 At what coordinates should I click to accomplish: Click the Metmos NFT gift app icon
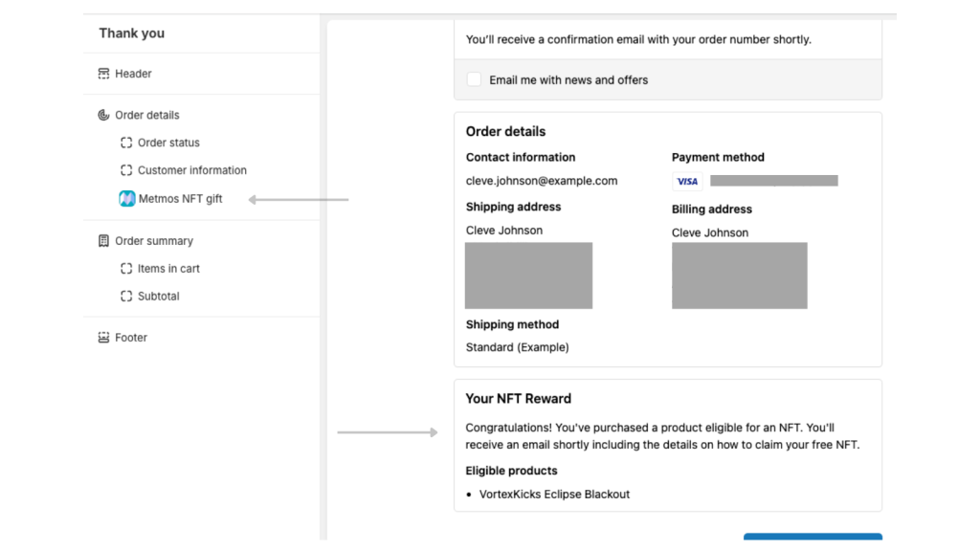126,199
